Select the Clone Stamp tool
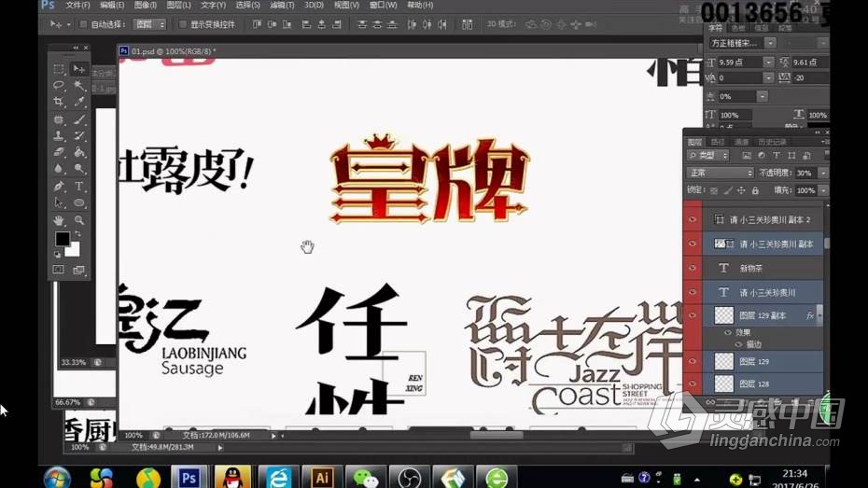The image size is (868, 488). click(x=59, y=135)
